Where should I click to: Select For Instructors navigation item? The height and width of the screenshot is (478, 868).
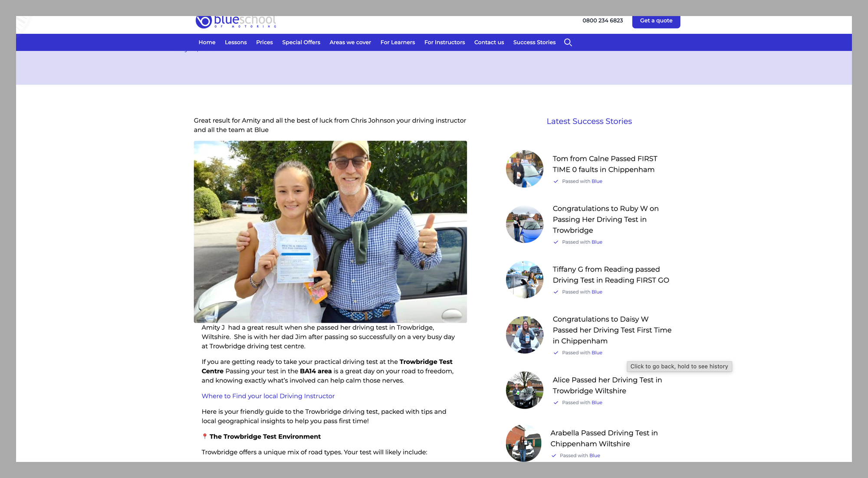[444, 43]
